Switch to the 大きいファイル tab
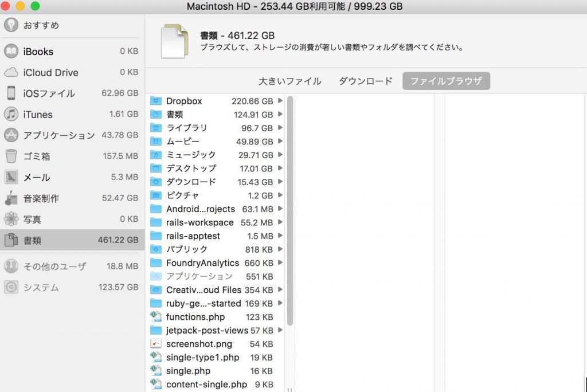587x392 pixels. tap(289, 81)
